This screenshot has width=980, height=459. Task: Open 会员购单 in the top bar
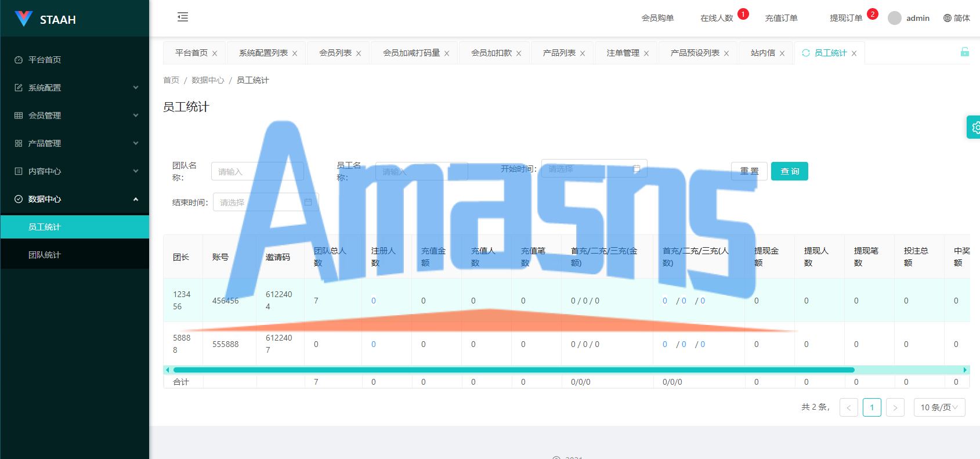point(657,18)
